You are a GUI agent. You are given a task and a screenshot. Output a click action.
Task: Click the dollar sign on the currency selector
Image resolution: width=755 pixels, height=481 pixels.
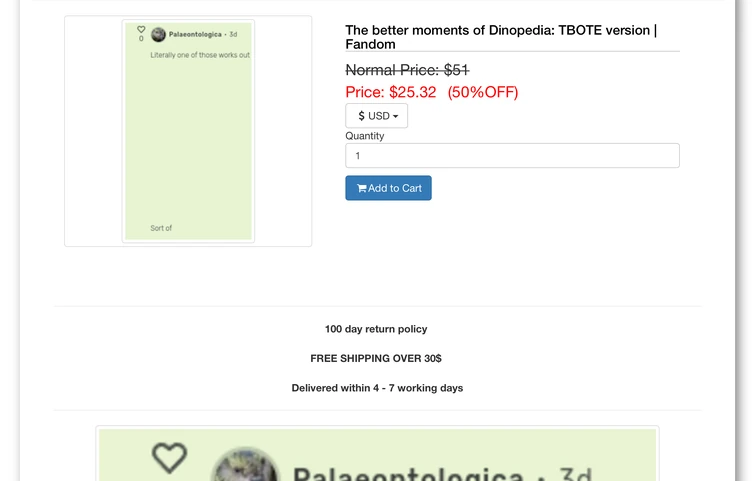(361, 116)
